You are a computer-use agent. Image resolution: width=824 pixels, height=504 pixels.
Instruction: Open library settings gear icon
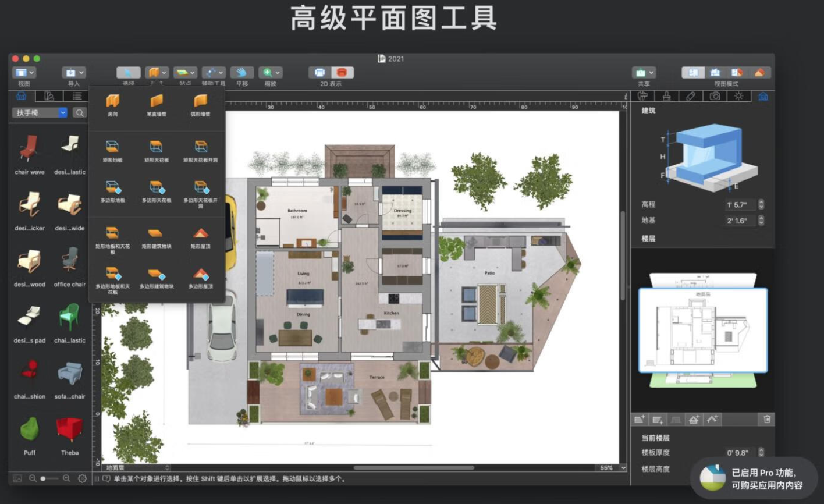tap(82, 478)
